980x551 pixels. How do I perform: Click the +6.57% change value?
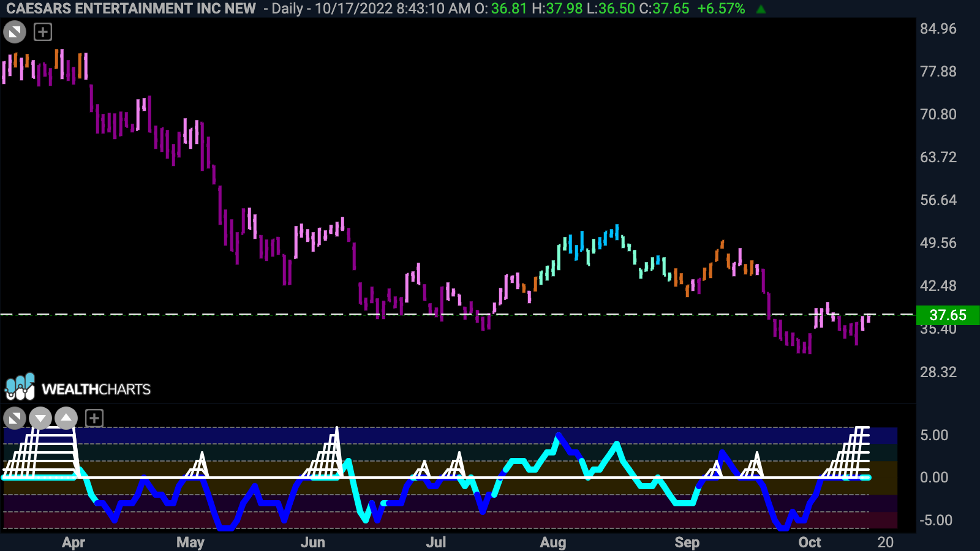coord(721,9)
